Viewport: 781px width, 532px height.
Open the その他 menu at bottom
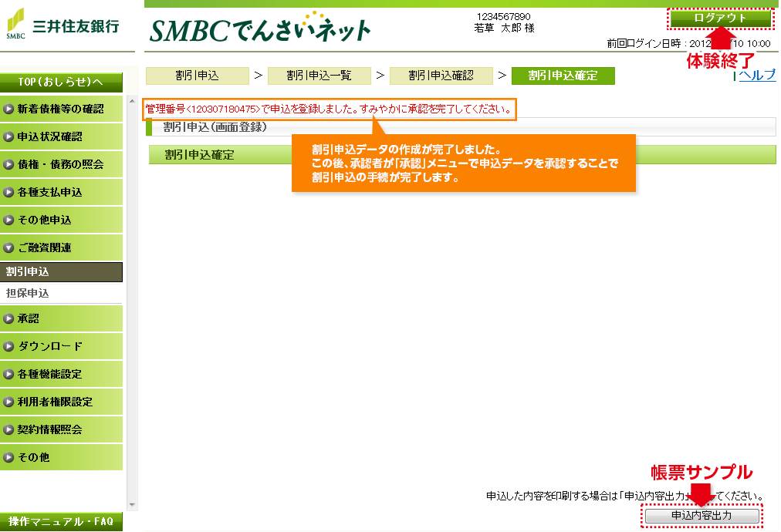tap(61, 458)
